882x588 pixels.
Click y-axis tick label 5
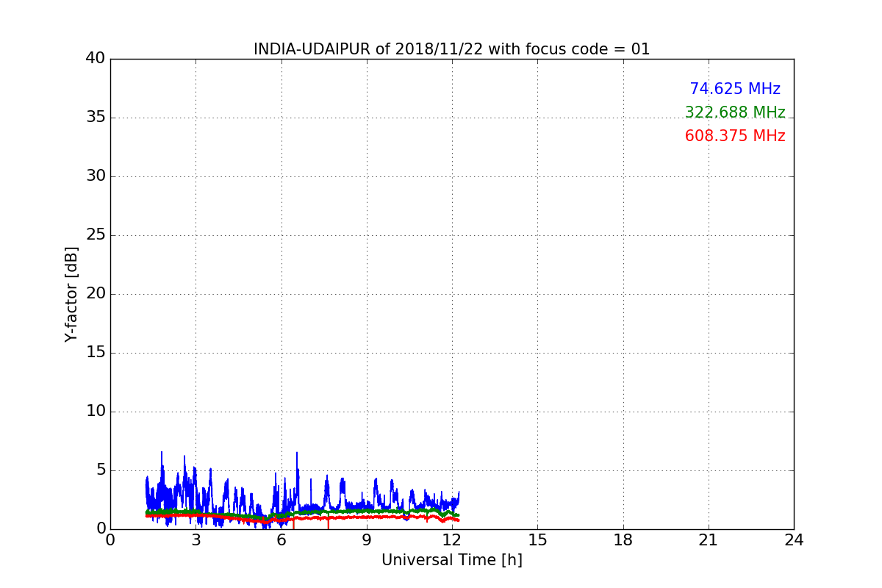[101, 470]
